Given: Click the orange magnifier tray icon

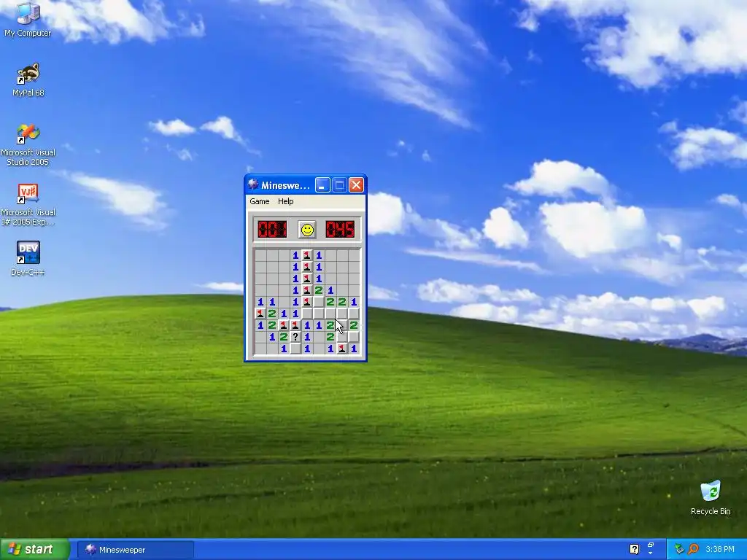Looking at the screenshot, I should point(693,550).
